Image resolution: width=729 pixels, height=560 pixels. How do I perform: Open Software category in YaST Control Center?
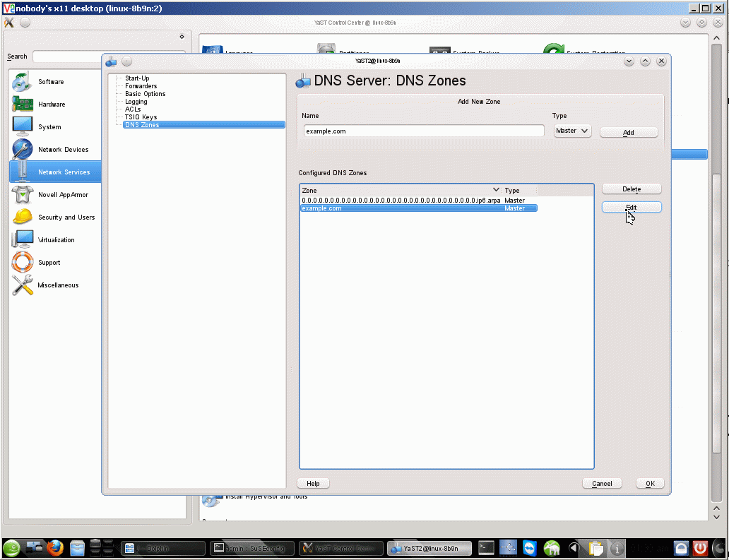tap(51, 82)
